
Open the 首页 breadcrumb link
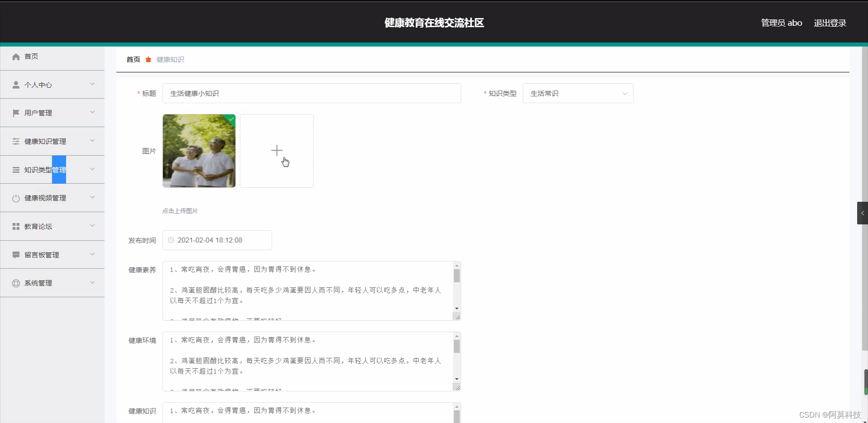133,59
